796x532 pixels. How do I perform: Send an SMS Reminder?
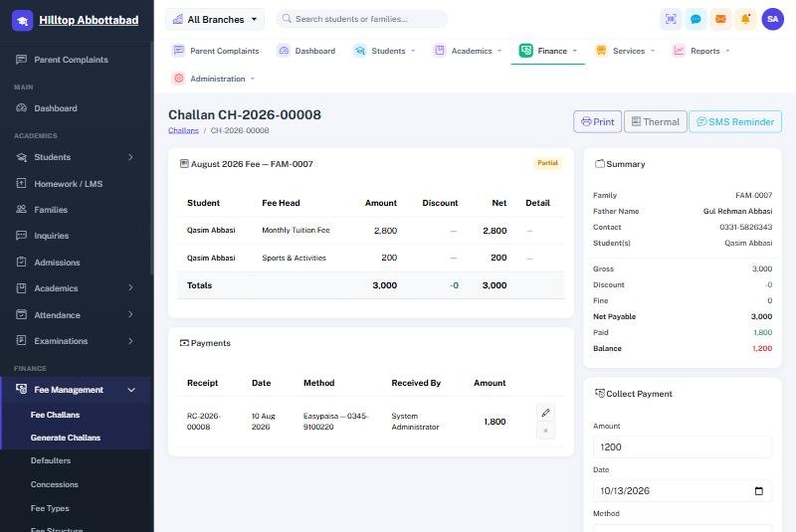click(735, 121)
